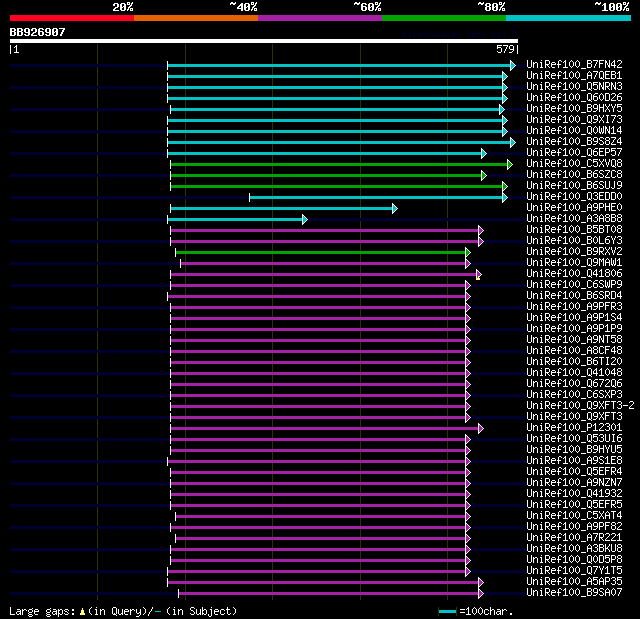Viewport: 640px width, 619px height.
Task: Choose the UniRef100_B9S8Z4 label
Action: (x=574, y=142)
